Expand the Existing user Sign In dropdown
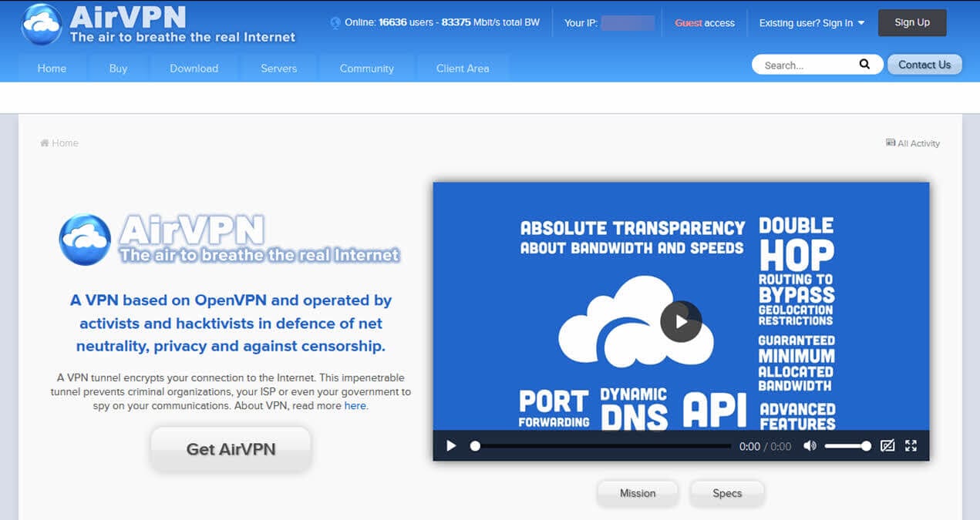This screenshot has width=980, height=520. click(x=812, y=23)
